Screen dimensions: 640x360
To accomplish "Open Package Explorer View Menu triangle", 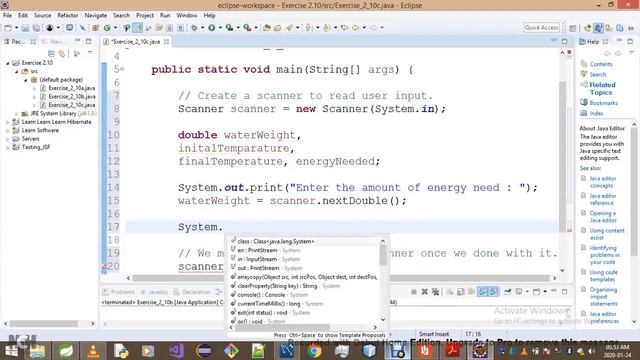I will [90, 53].
